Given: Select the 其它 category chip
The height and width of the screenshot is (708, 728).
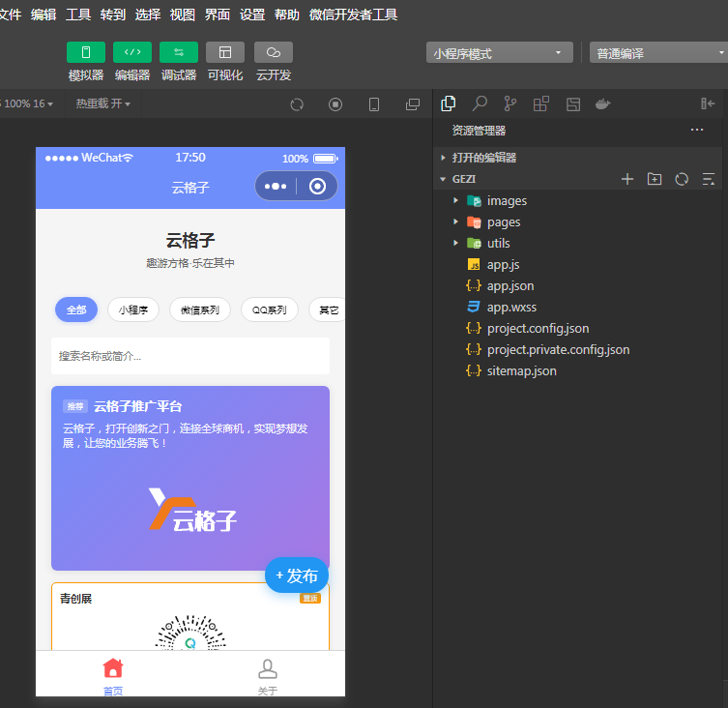Looking at the screenshot, I should [328, 310].
